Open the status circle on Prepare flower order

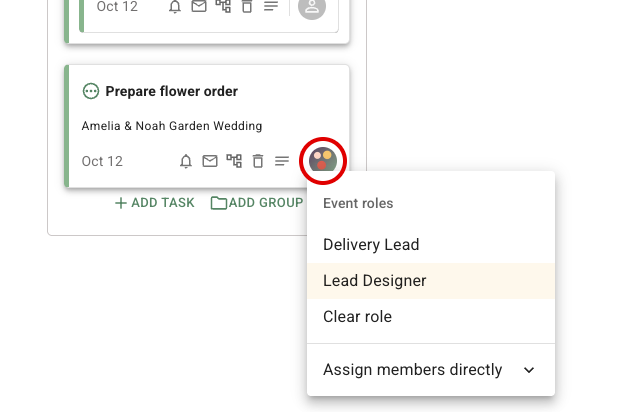[x=91, y=91]
